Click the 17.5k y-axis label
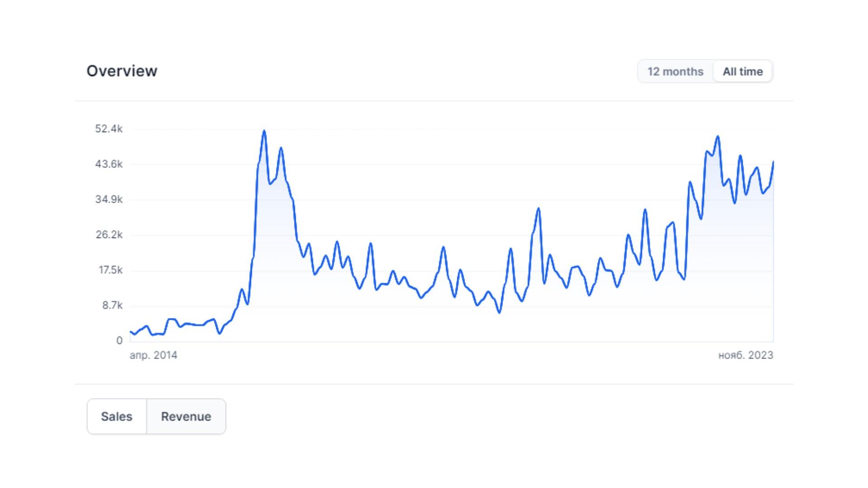This screenshot has height=488, width=868. click(110, 270)
